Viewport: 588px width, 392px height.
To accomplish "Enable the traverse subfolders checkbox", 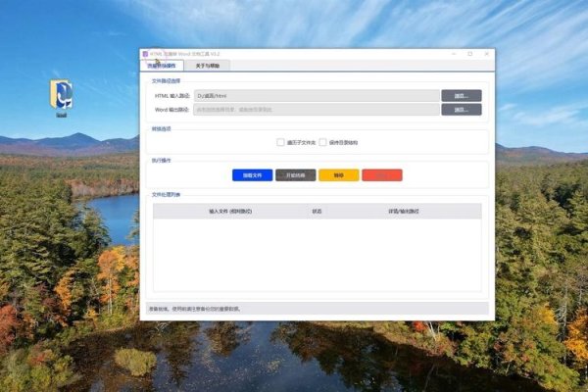I will pos(280,142).
